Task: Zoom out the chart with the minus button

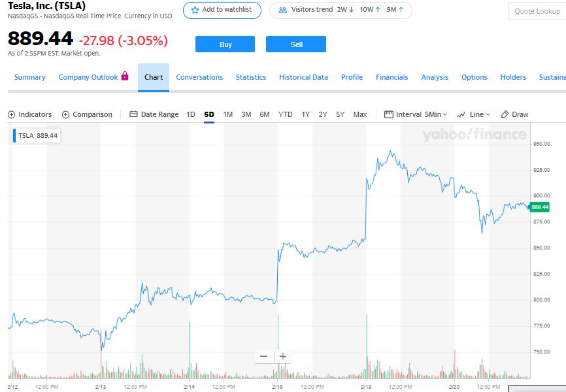Action: point(263,356)
